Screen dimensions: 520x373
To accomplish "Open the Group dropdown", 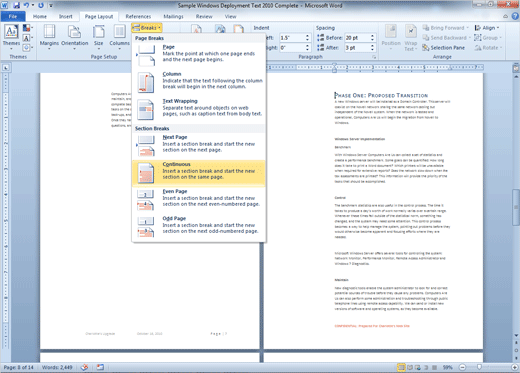I will [488, 38].
